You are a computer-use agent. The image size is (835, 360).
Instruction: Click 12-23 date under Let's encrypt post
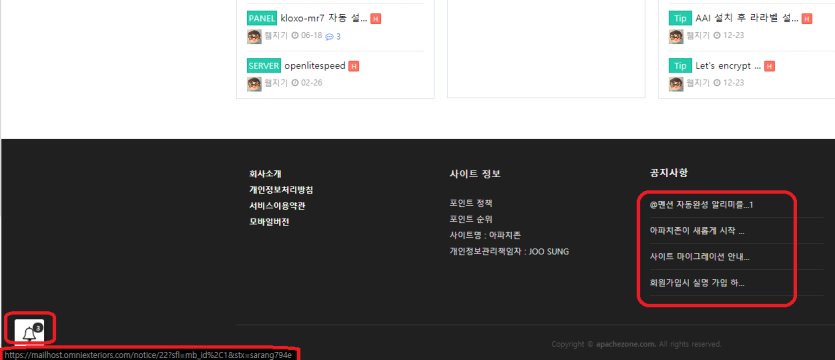pyautogui.click(x=733, y=83)
